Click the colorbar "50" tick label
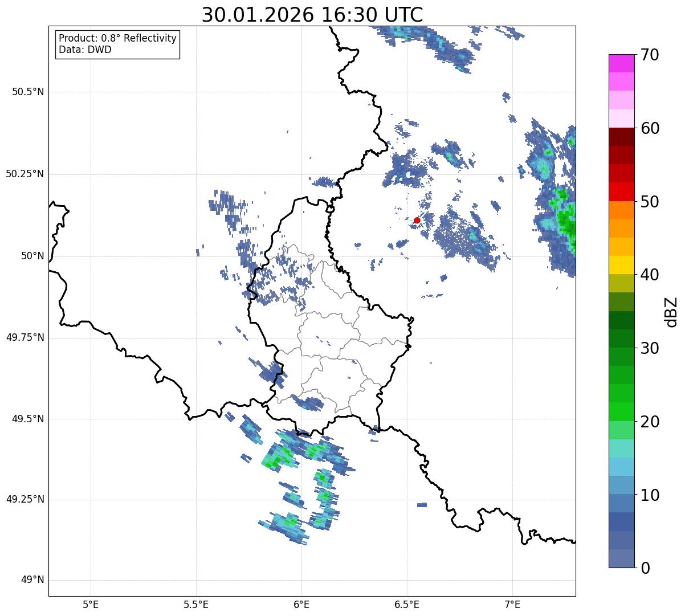 click(x=650, y=202)
